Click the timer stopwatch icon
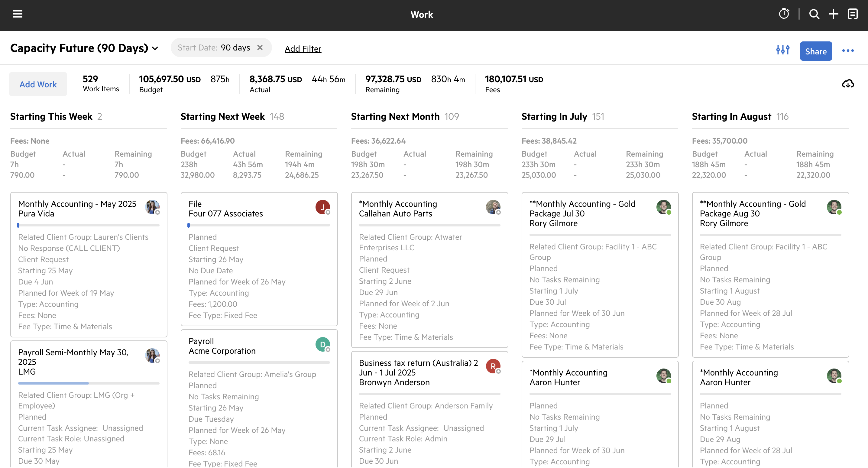This screenshot has width=868, height=468. [x=784, y=14]
